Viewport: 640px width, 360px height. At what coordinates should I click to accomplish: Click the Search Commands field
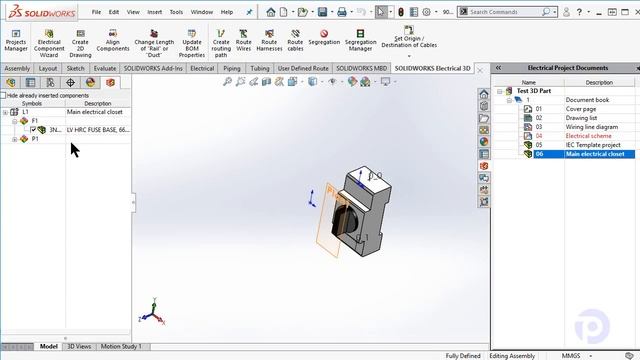[505, 12]
